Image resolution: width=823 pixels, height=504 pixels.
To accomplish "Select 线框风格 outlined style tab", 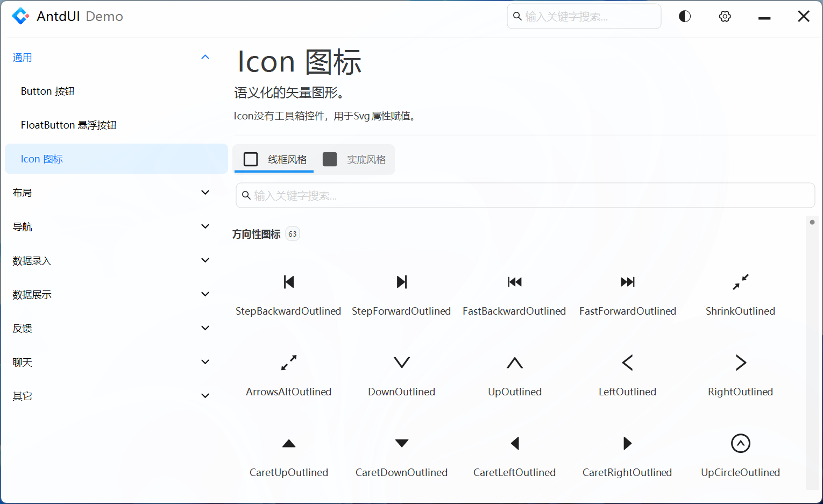I will [x=274, y=160].
